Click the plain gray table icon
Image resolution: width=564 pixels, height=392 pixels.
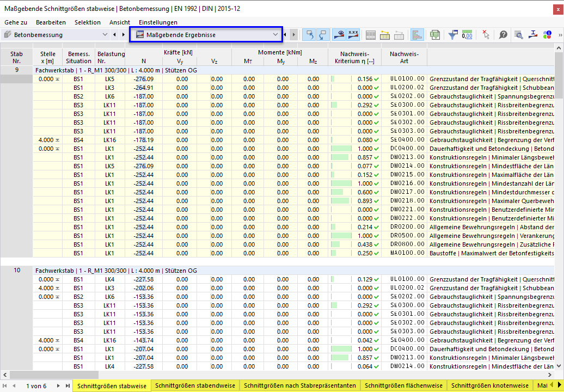point(371,35)
